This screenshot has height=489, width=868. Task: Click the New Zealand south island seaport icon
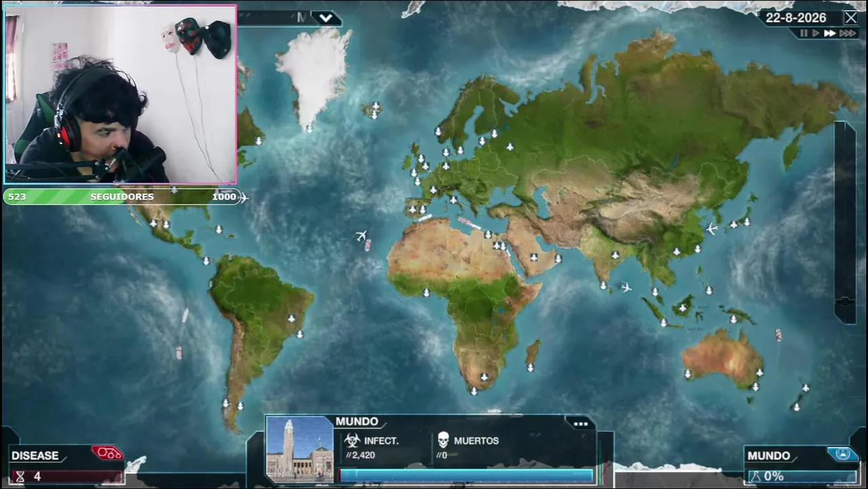[795, 407]
